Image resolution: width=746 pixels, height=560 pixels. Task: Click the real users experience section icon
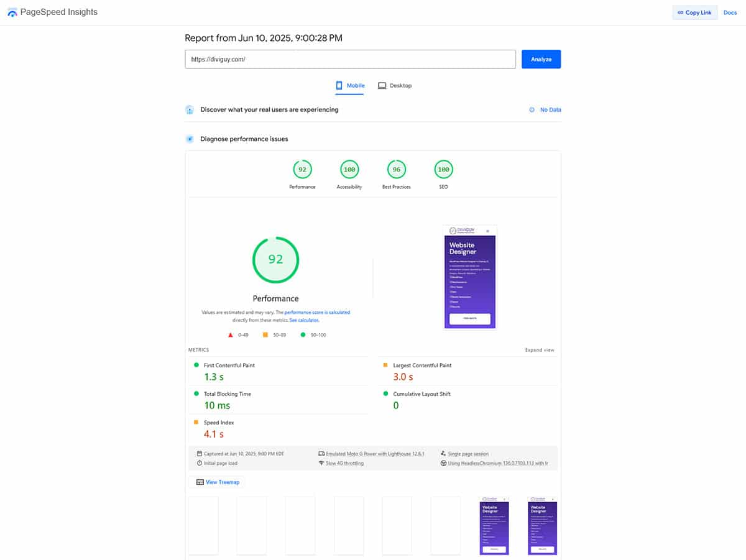point(190,110)
